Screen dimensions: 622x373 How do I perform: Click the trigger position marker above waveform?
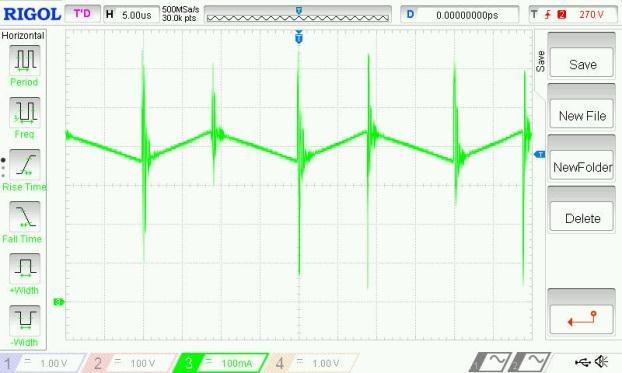click(x=299, y=37)
